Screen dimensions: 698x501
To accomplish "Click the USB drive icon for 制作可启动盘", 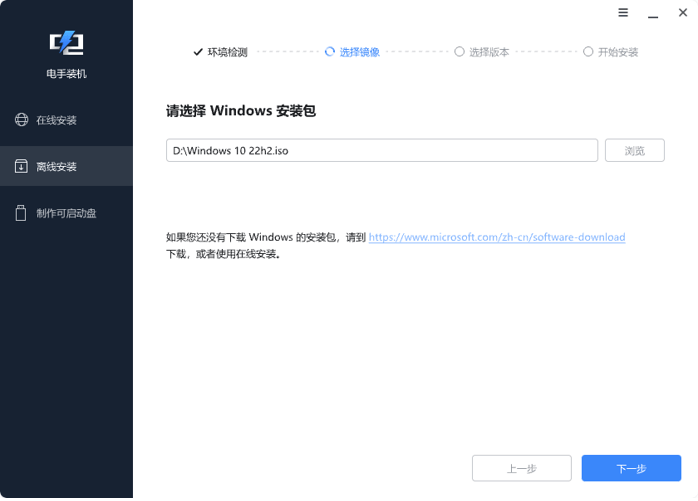I will (x=21, y=213).
